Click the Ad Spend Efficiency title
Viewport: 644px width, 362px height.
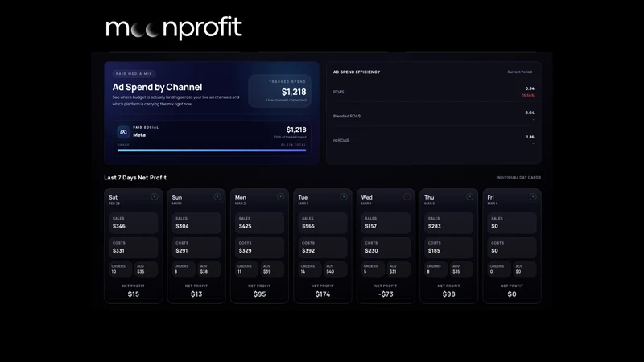click(x=357, y=72)
